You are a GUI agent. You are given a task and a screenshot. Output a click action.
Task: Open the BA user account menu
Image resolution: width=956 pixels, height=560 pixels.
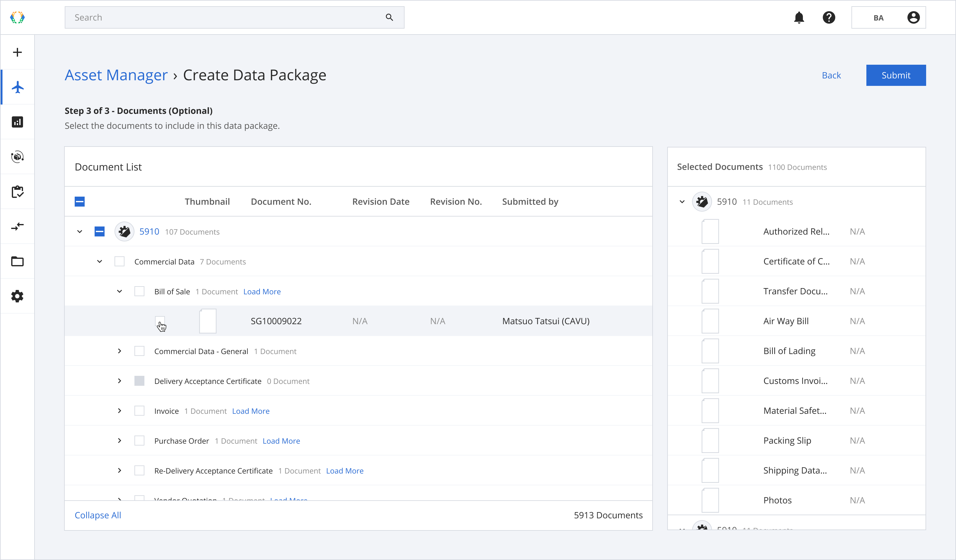(888, 17)
